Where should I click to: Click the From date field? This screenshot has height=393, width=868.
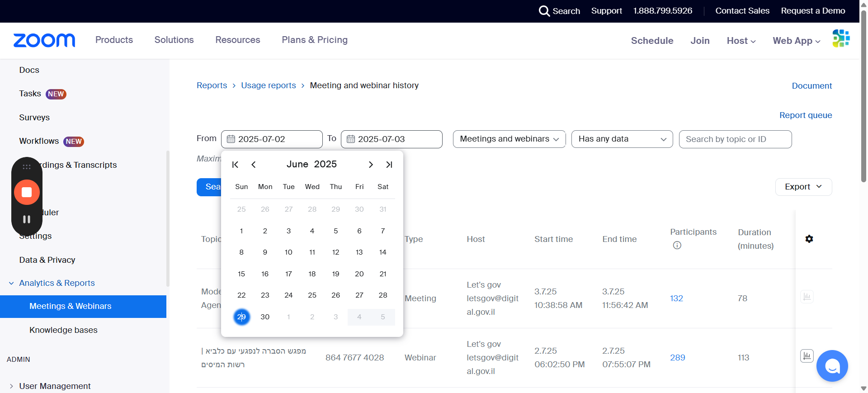[272, 139]
